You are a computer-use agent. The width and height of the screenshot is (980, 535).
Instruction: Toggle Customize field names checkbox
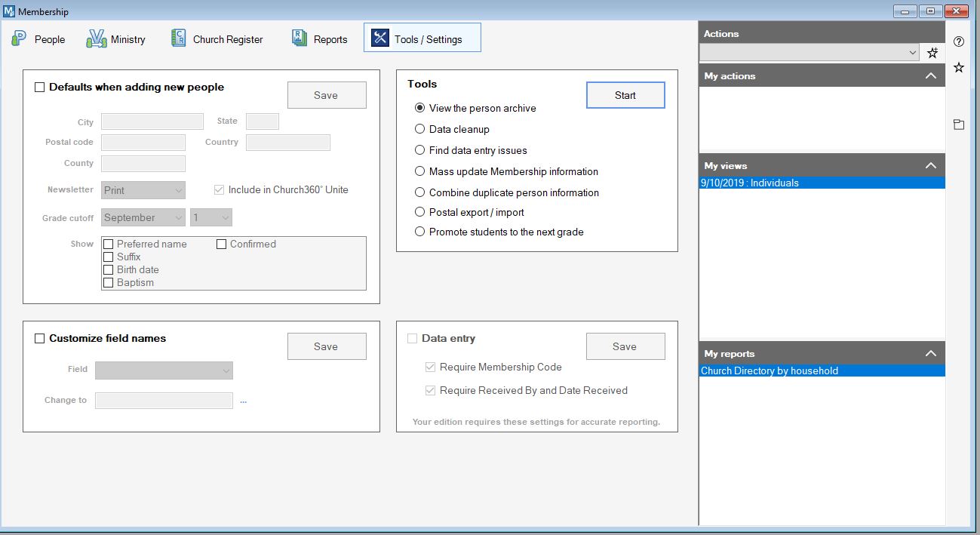pos(40,339)
